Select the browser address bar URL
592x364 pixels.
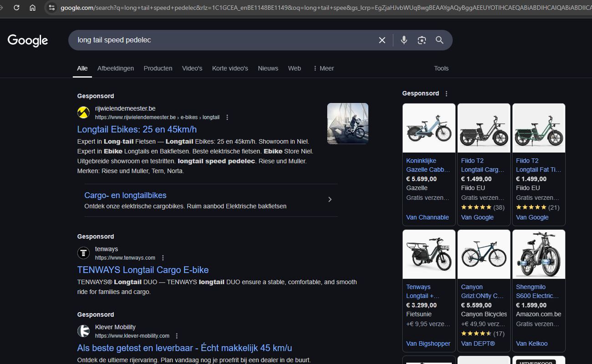coord(326,8)
